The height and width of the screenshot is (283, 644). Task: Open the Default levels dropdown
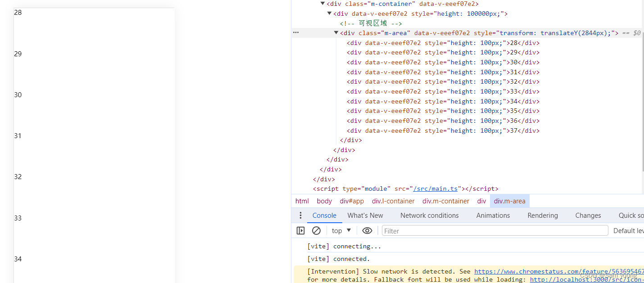628,231
